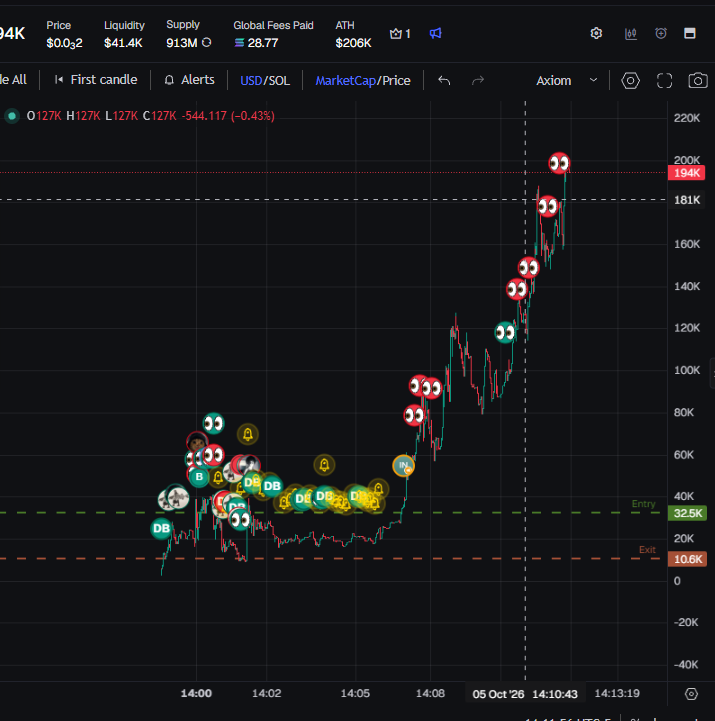Click the Price $0.0₃2 value
This screenshot has width=715, height=721.
(64, 43)
